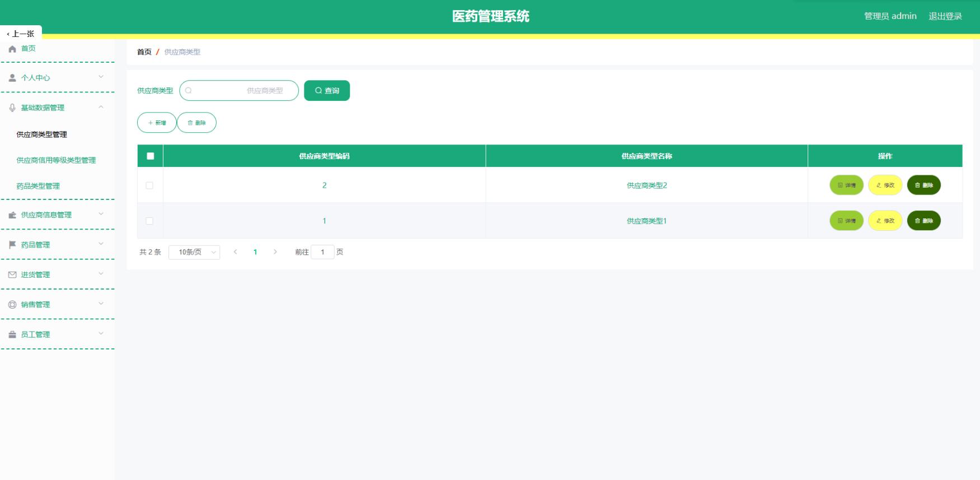This screenshot has width=980, height=480.
Task: Click the 管理员 admin user label
Action: pos(890,16)
